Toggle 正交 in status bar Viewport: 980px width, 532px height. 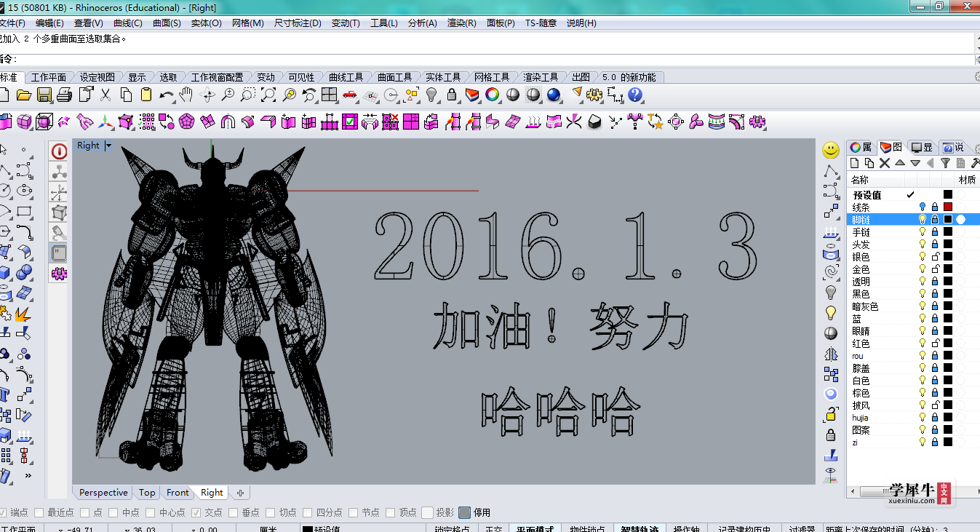coord(494,529)
